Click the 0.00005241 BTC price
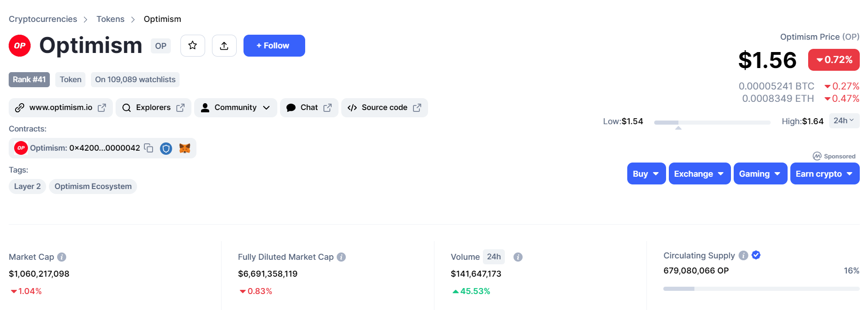Image resolution: width=868 pixels, height=310 pixels. (777, 86)
